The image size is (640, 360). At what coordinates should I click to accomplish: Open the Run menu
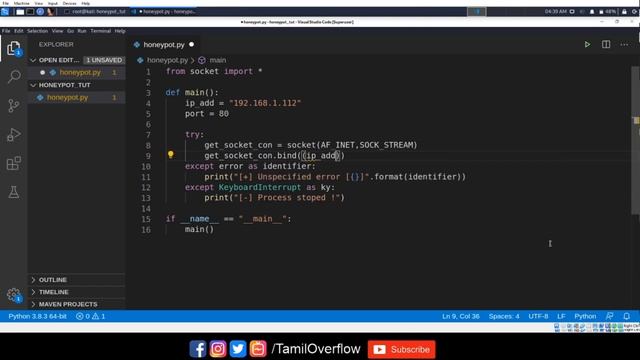82,31
